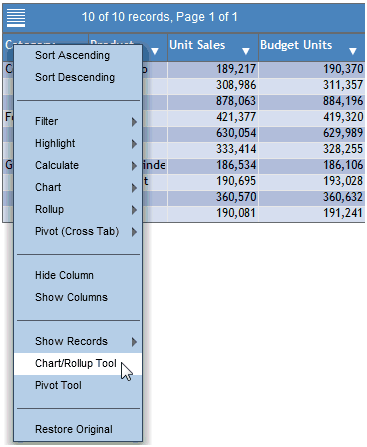
Task: Select the Budget Units cell 186,106
Action: 312,165
